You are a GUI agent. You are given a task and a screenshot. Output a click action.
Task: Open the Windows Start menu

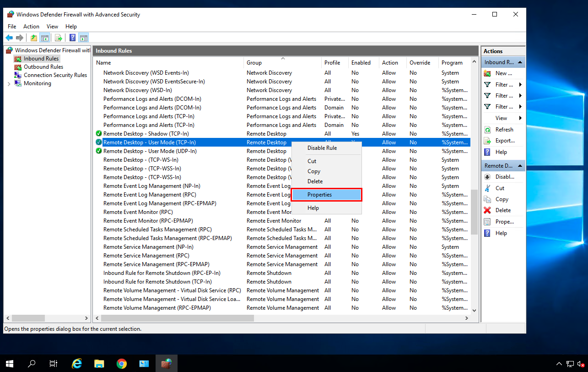[10, 363]
